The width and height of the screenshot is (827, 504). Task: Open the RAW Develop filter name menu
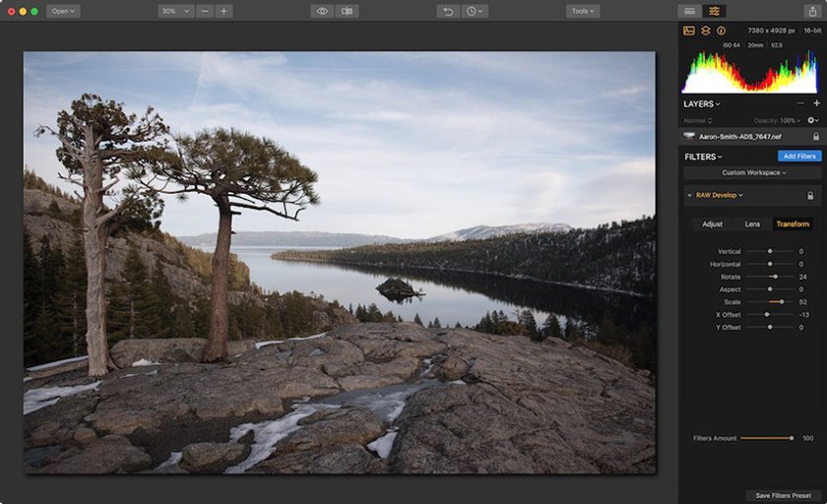click(720, 195)
